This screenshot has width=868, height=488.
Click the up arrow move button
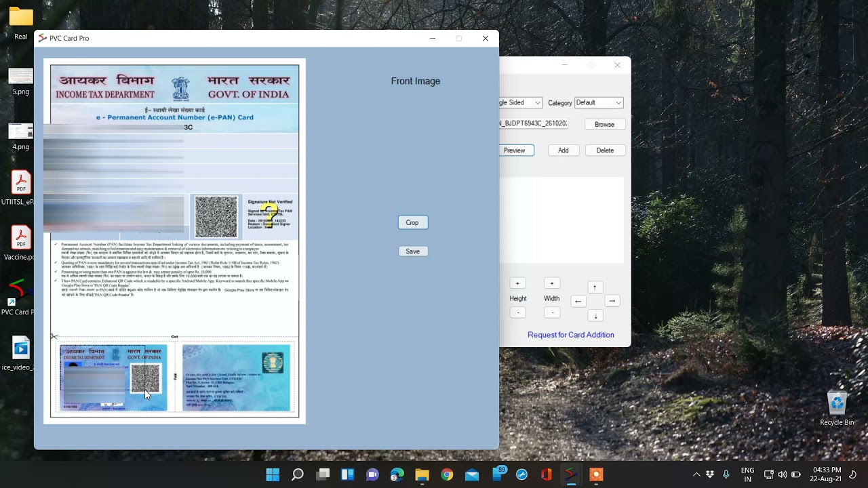pos(595,287)
